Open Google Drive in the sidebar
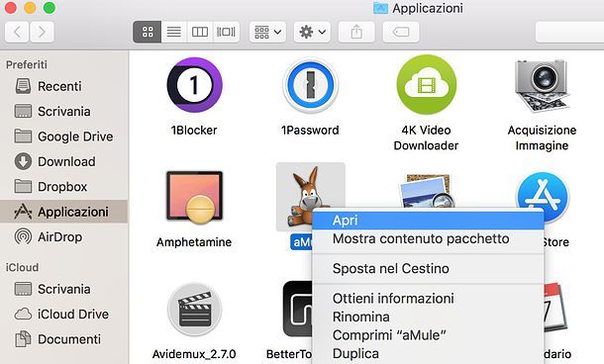Screen dimensions: 604x364 pyautogui.click(x=64, y=136)
